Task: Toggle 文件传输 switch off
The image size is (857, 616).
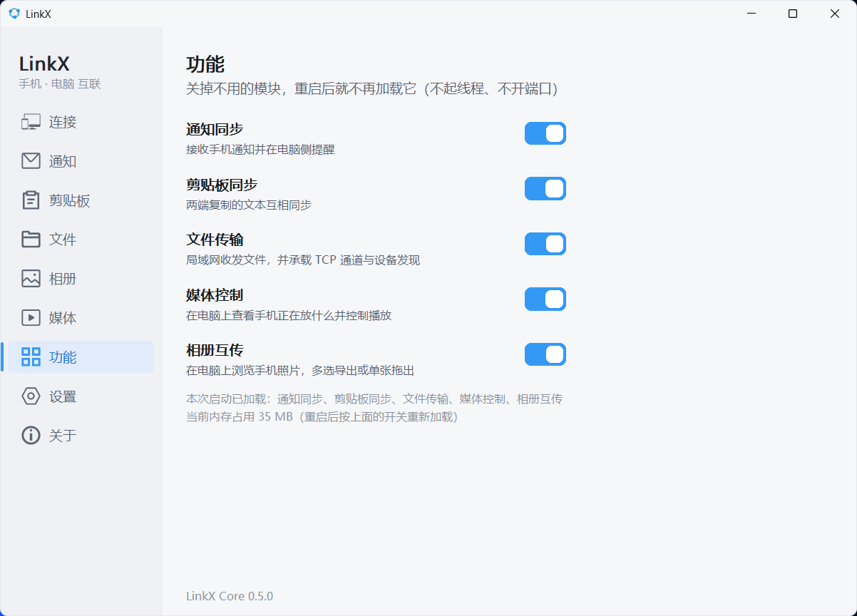Action: [x=545, y=244]
